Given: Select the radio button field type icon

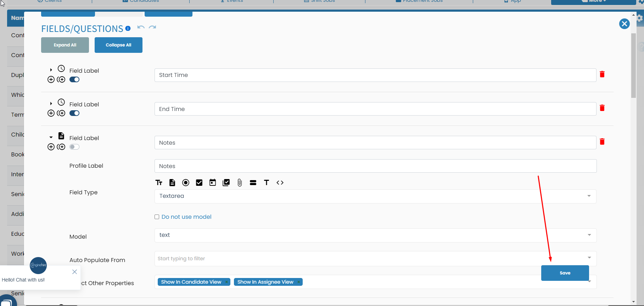Looking at the screenshot, I should (x=186, y=183).
